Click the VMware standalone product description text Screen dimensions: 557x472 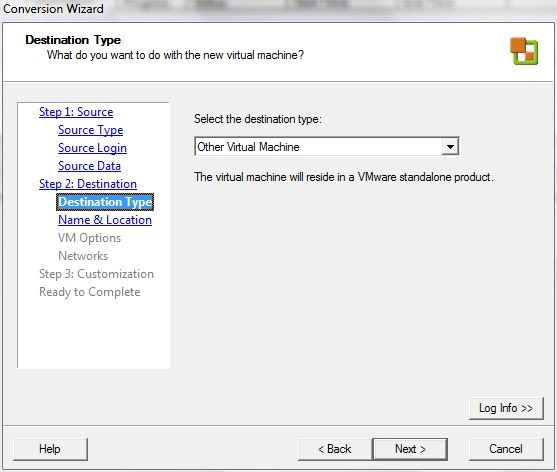(344, 177)
